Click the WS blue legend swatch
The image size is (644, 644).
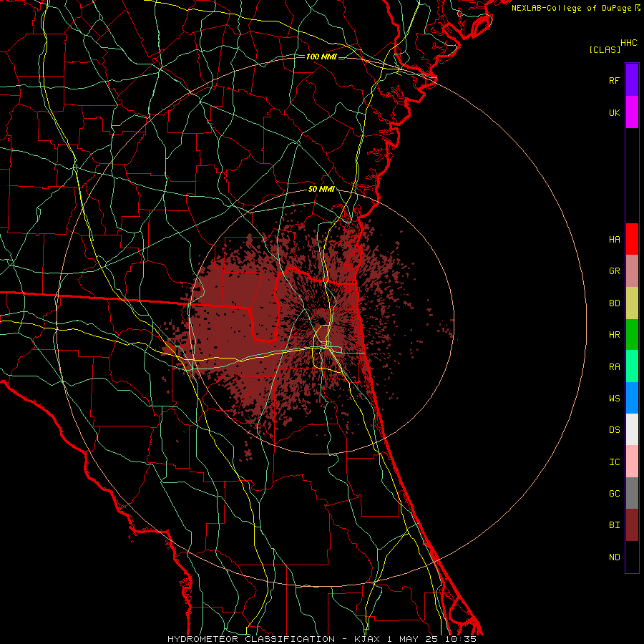click(632, 398)
